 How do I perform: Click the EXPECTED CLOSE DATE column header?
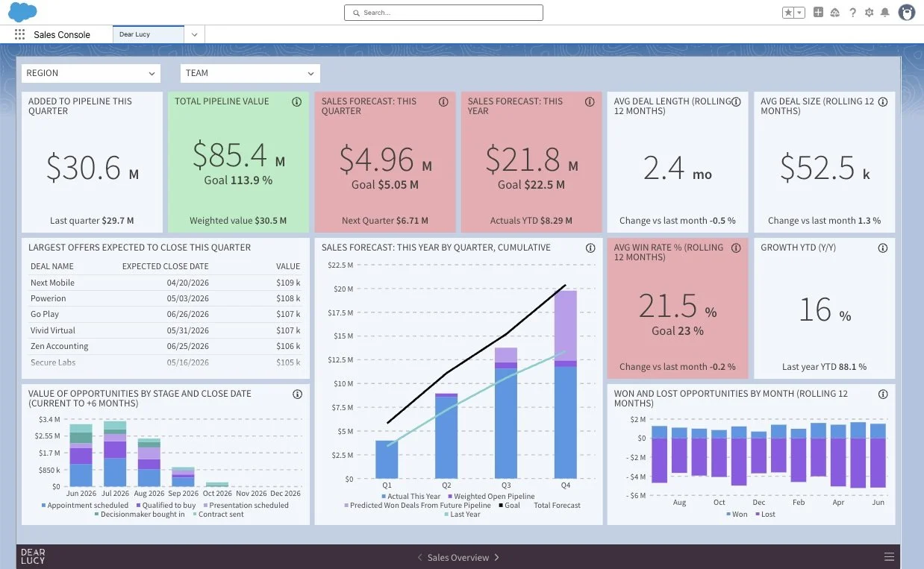166,266
